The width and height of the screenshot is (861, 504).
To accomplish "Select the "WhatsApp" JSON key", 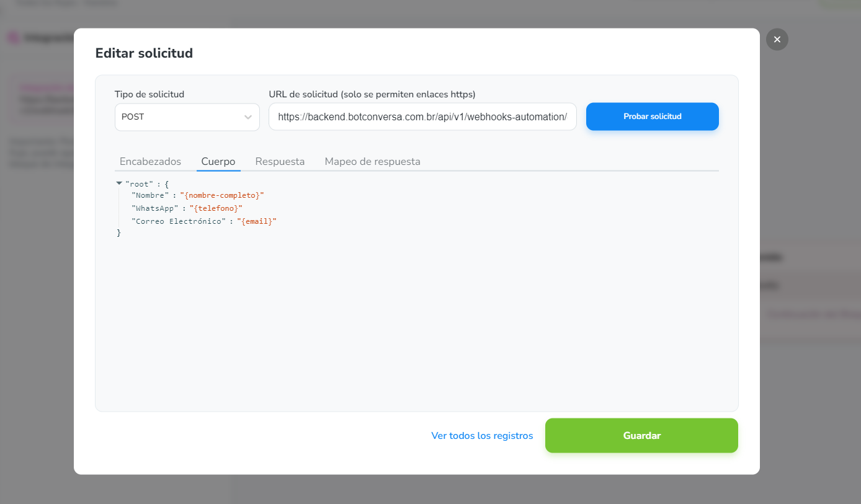I will click(154, 208).
